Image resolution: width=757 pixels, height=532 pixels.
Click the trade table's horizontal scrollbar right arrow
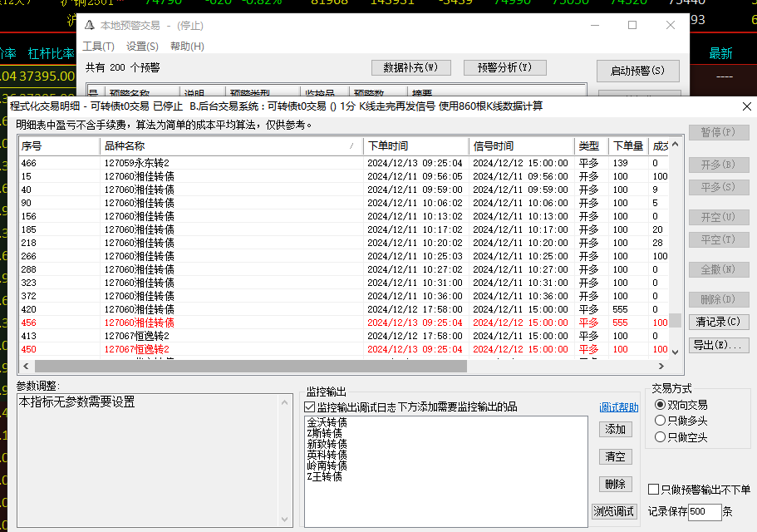[661, 367]
